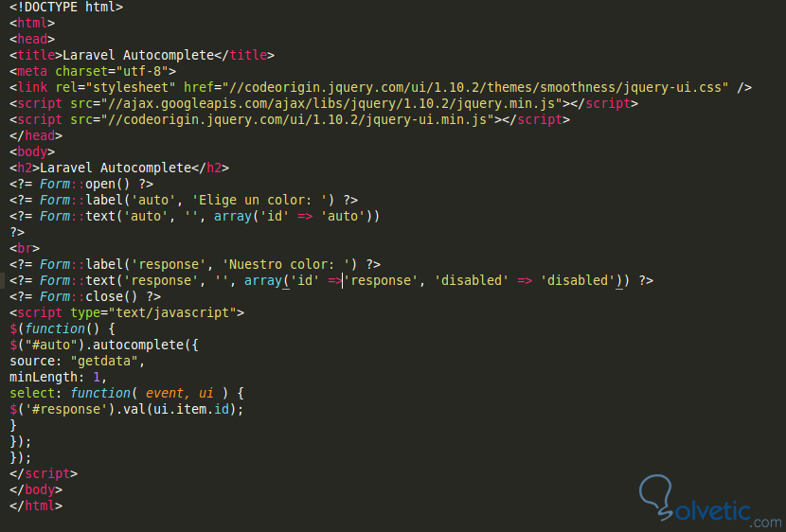Click the opening <body> tag
The width and height of the screenshot is (786, 532).
coord(32,151)
